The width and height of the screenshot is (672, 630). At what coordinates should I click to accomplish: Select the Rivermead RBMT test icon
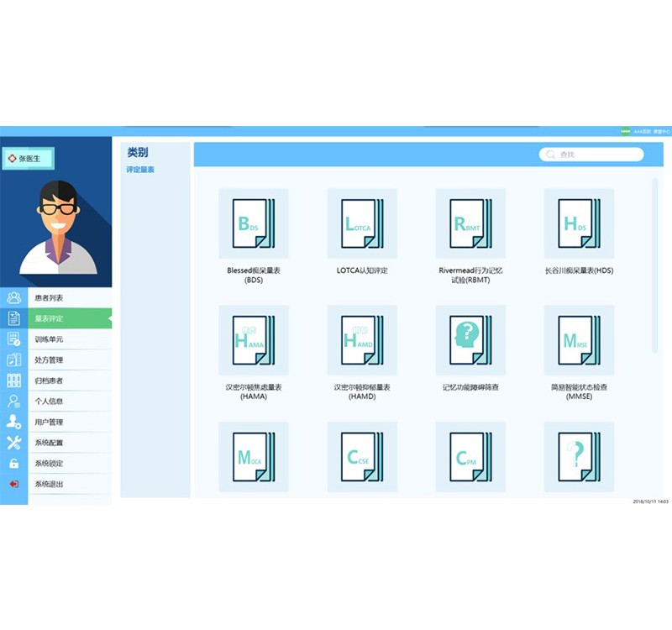point(470,223)
